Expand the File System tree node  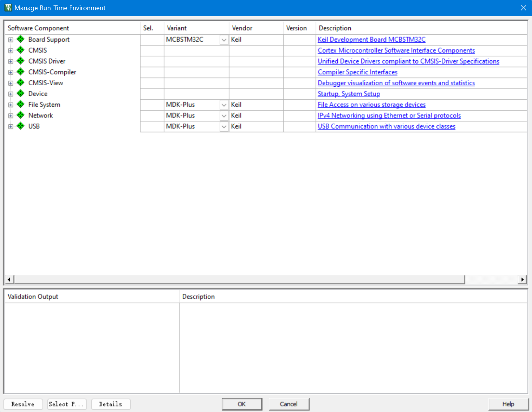pyautogui.click(x=11, y=105)
